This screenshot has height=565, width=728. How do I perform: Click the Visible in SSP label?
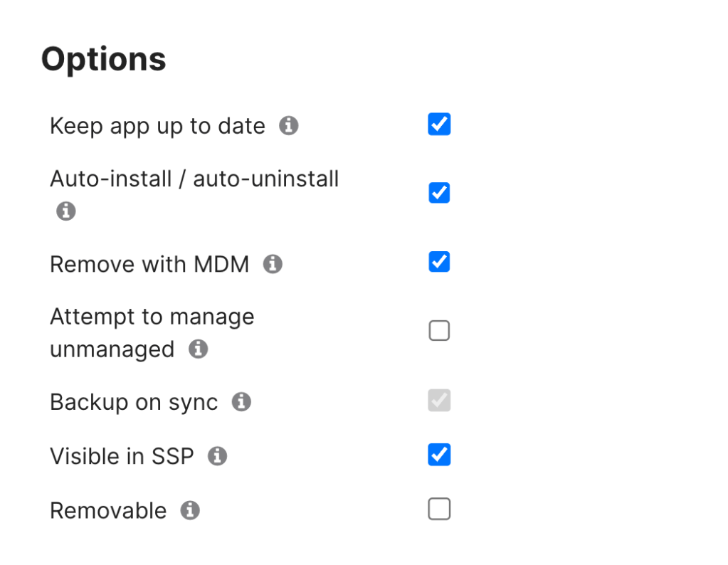click(x=122, y=457)
